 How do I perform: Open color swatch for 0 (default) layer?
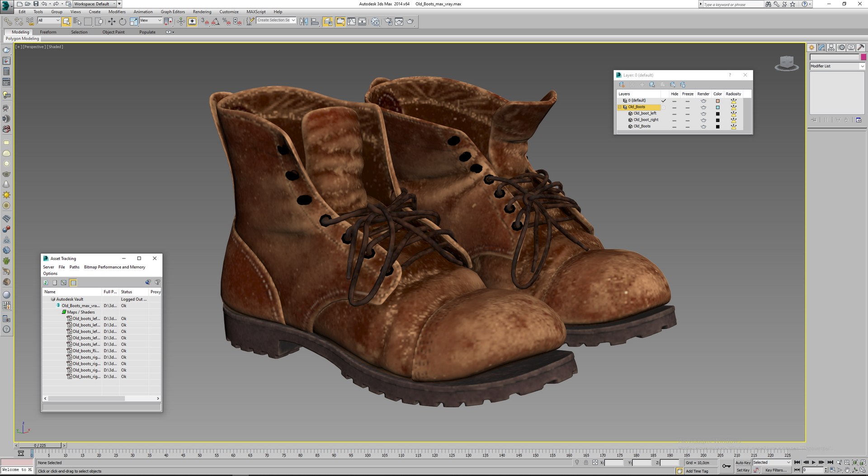click(x=717, y=101)
